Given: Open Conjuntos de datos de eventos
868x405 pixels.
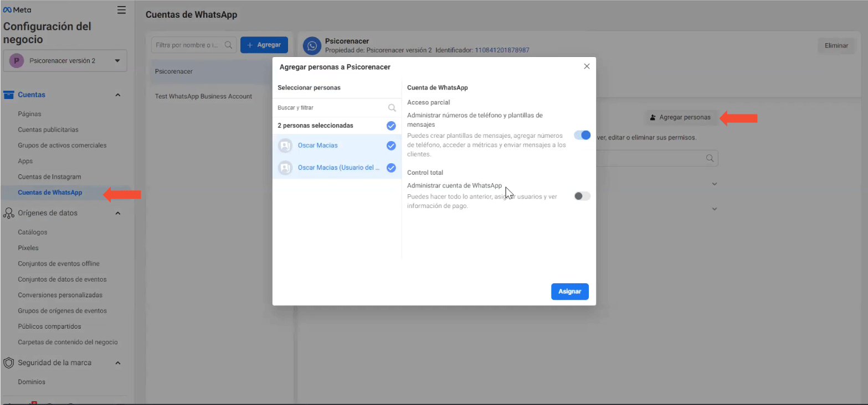Looking at the screenshot, I should [62, 279].
